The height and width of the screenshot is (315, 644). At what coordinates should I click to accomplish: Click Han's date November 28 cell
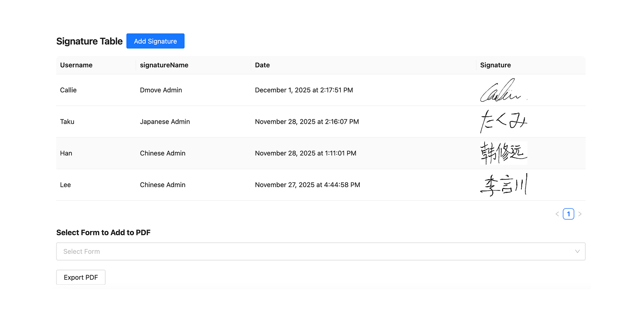(306, 153)
